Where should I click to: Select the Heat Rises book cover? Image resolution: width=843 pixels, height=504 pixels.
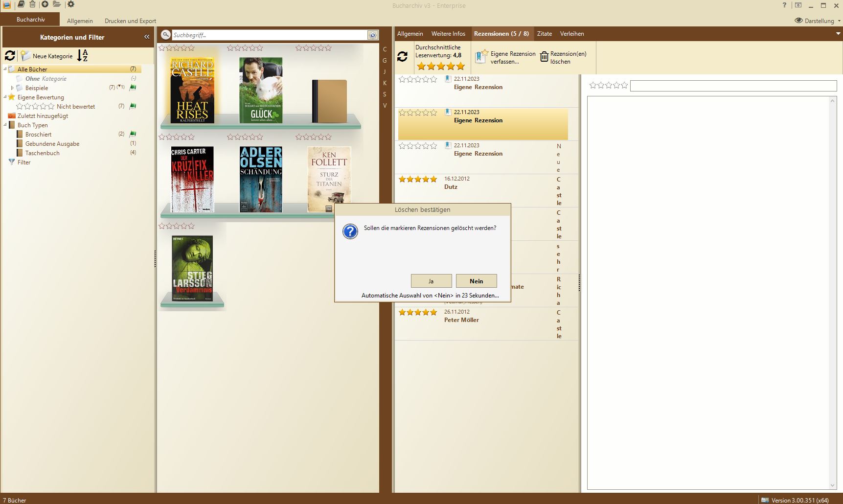[x=192, y=90]
